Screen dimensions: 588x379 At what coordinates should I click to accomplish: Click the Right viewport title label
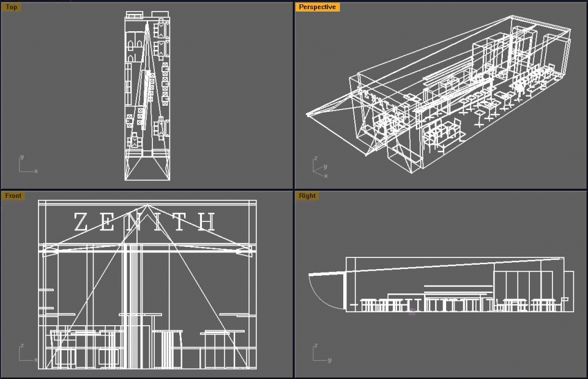coord(307,196)
